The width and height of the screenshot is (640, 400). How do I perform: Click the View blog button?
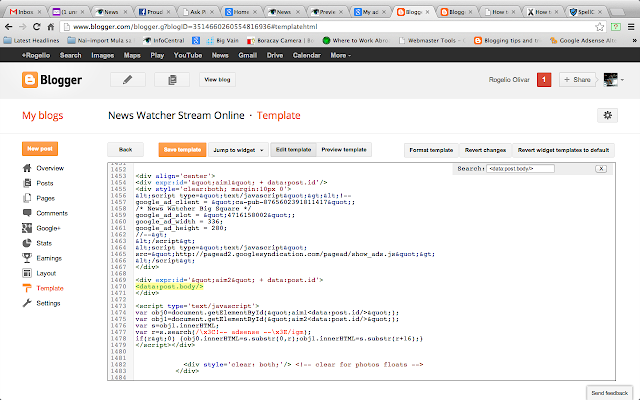pos(217,80)
